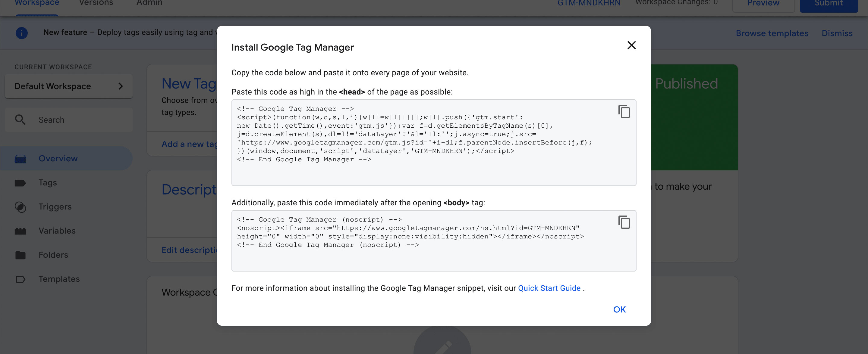Click the search magnifier in sidebar
This screenshot has height=354, width=868.
pos(20,120)
